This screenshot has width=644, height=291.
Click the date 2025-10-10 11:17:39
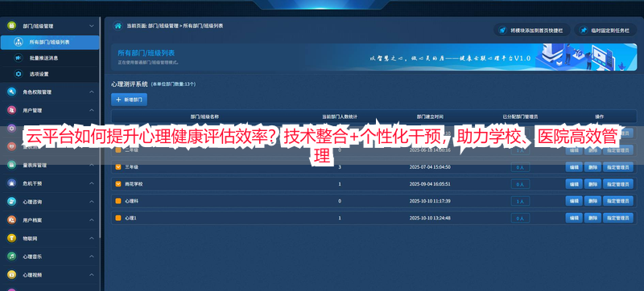(430, 201)
